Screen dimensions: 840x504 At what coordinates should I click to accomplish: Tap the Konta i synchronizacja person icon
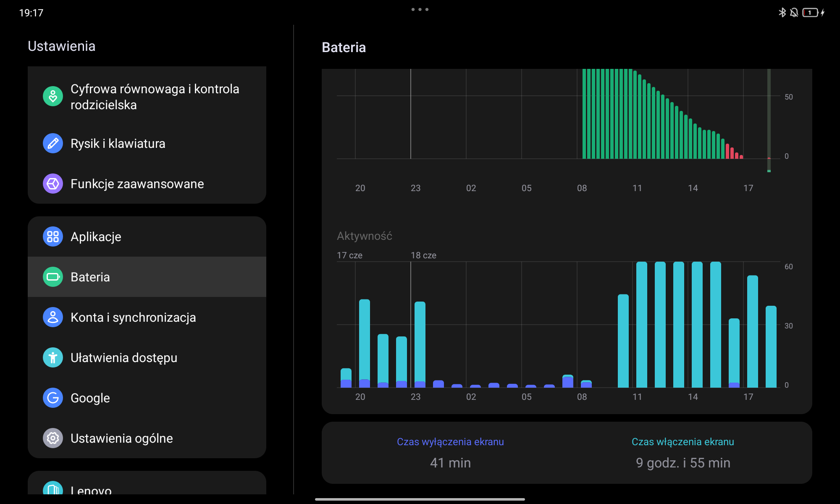pos(53,317)
